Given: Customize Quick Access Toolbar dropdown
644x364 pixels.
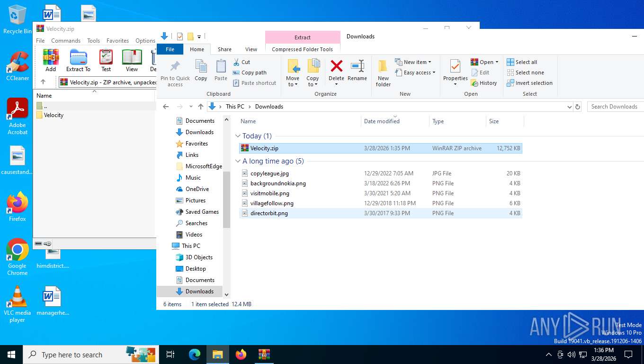Looking at the screenshot, I should 199,36.
